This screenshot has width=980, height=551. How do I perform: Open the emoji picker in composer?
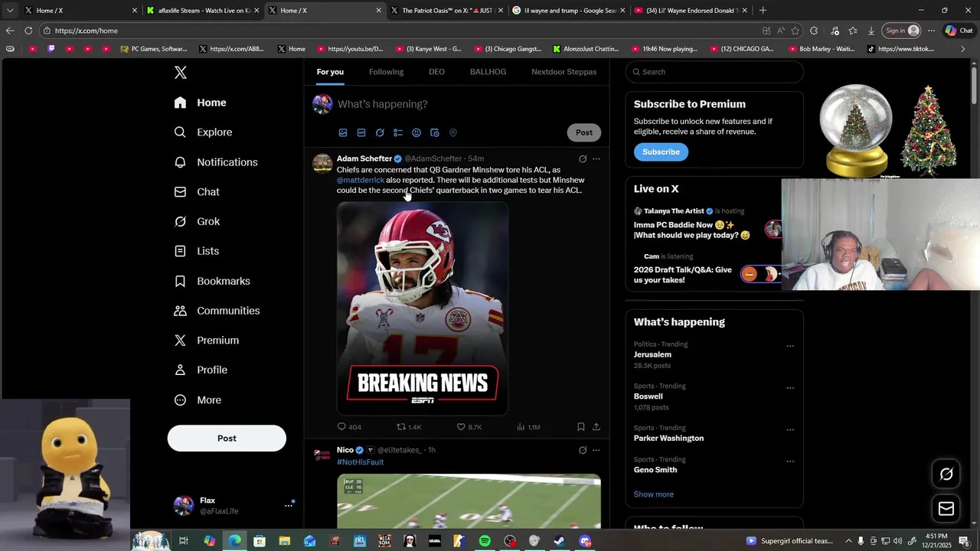click(416, 132)
